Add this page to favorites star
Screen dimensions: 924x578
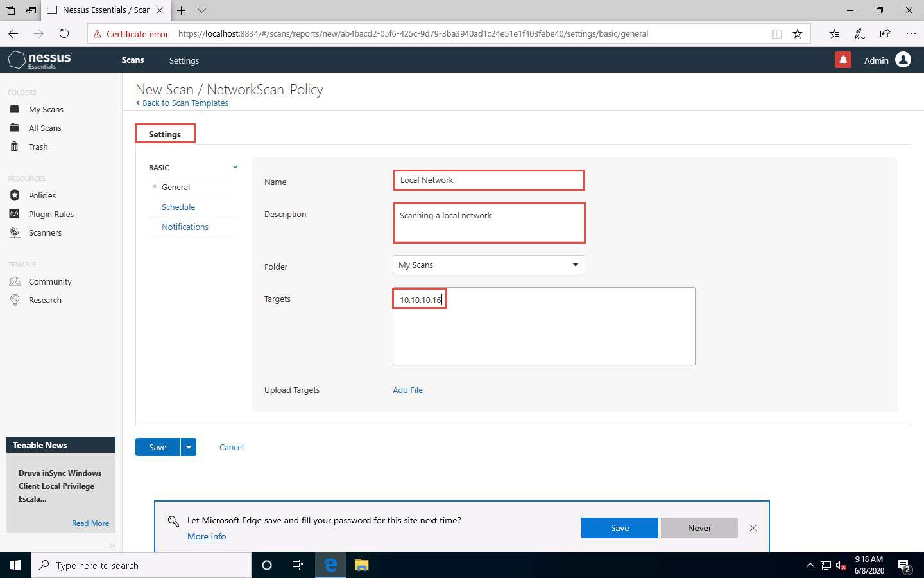pyautogui.click(x=797, y=33)
